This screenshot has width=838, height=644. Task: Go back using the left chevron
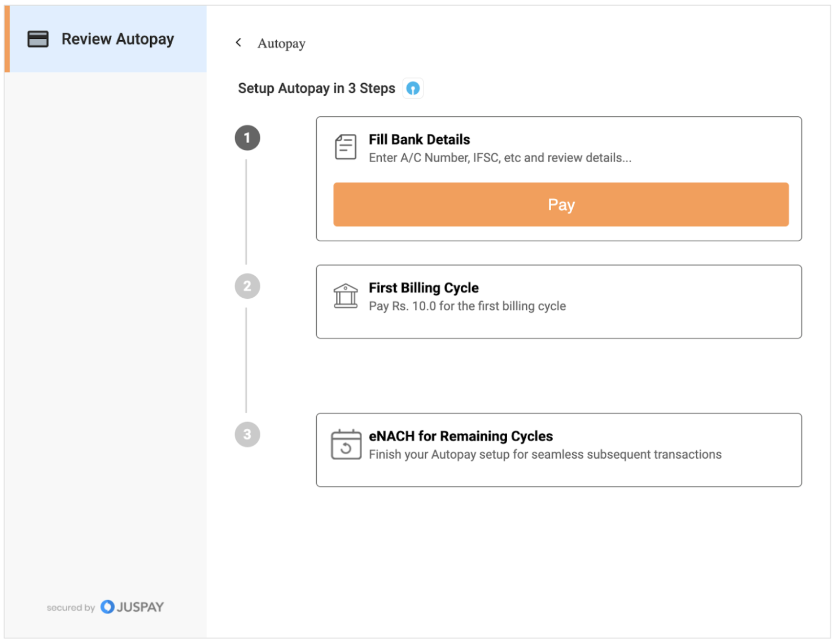tap(239, 42)
